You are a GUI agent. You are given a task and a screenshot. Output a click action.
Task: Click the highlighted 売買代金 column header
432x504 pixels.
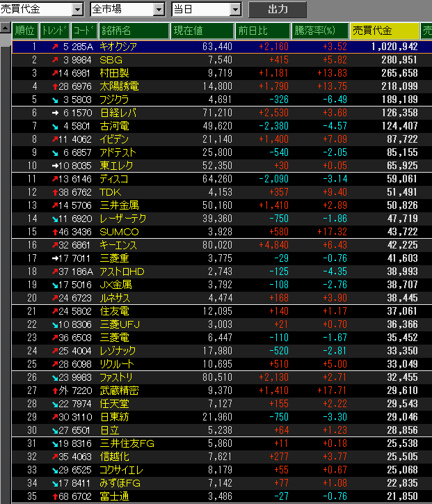click(x=385, y=31)
